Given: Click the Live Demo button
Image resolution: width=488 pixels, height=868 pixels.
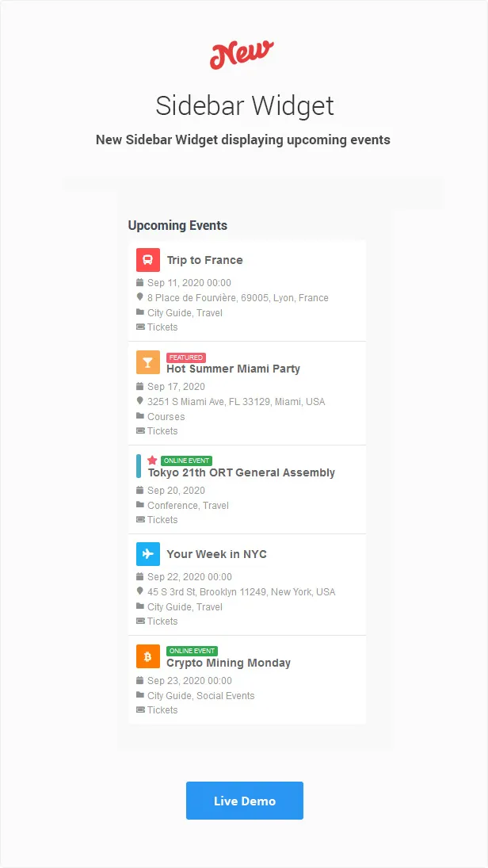Looking at the screenshot, I should (244, 801).
